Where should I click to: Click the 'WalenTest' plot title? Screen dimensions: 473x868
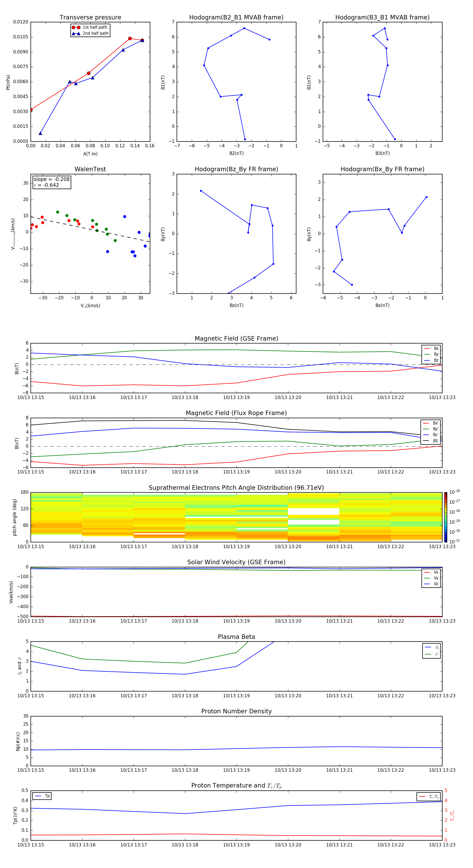(90, 169)
